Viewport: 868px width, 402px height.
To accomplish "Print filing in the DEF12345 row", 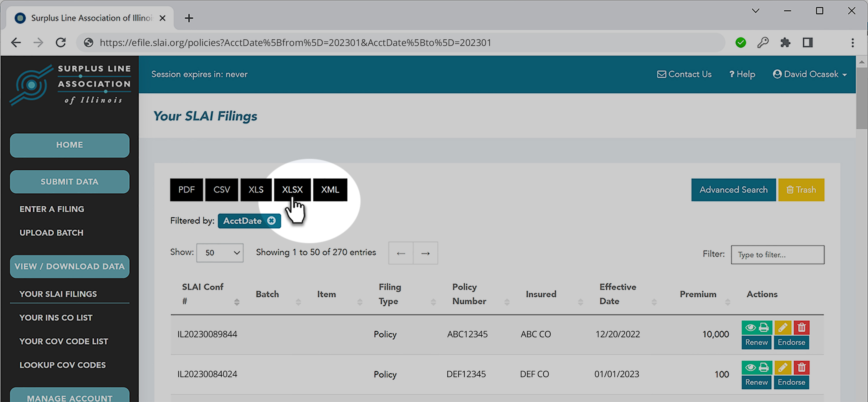I will tap(764, 367).
